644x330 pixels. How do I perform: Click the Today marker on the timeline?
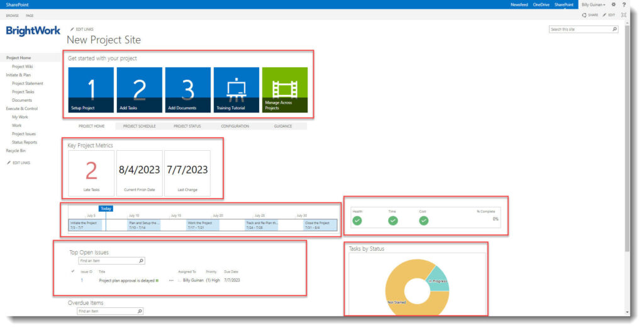point(106,208)
